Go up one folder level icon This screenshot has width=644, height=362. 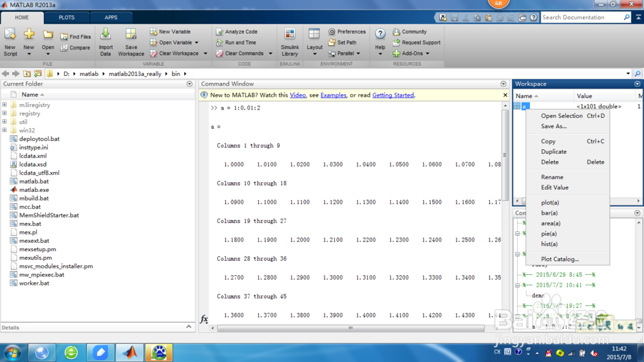[x=26, y=73]
